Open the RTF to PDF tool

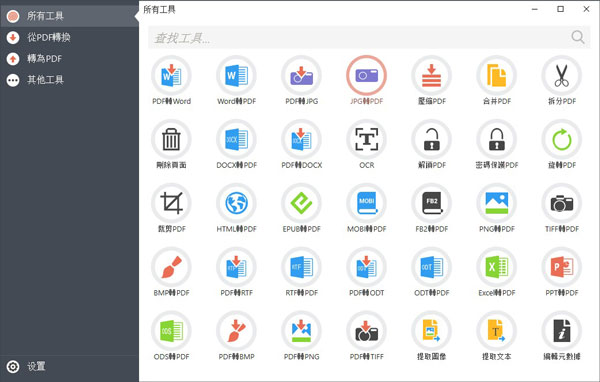point(301,267)
